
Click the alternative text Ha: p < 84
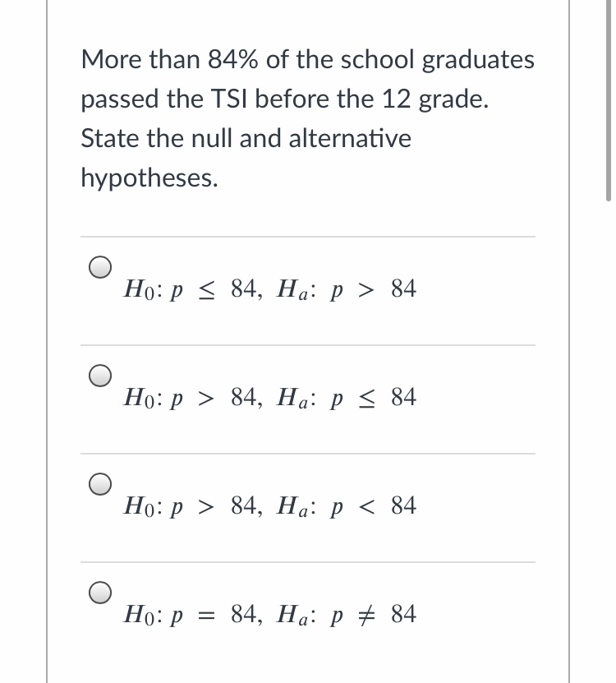[345, 506]
